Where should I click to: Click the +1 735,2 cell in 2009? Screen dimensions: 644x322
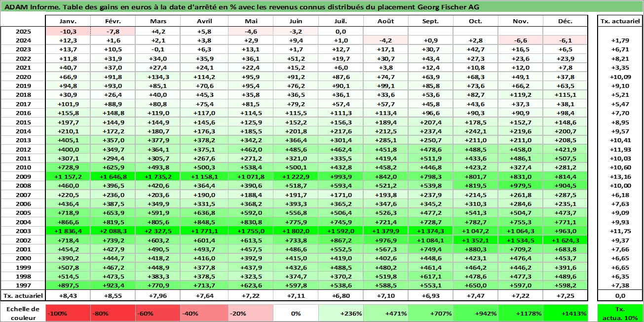point(158,176)
